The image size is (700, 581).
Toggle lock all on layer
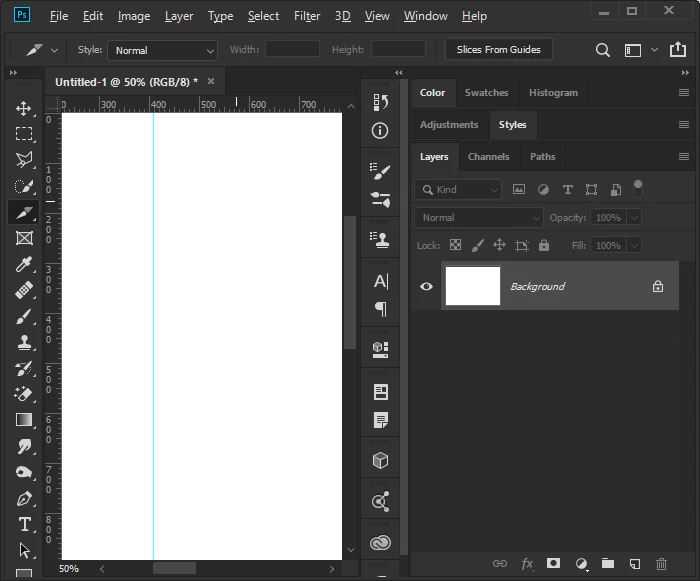pyautogui.click(x=544, y=245)
